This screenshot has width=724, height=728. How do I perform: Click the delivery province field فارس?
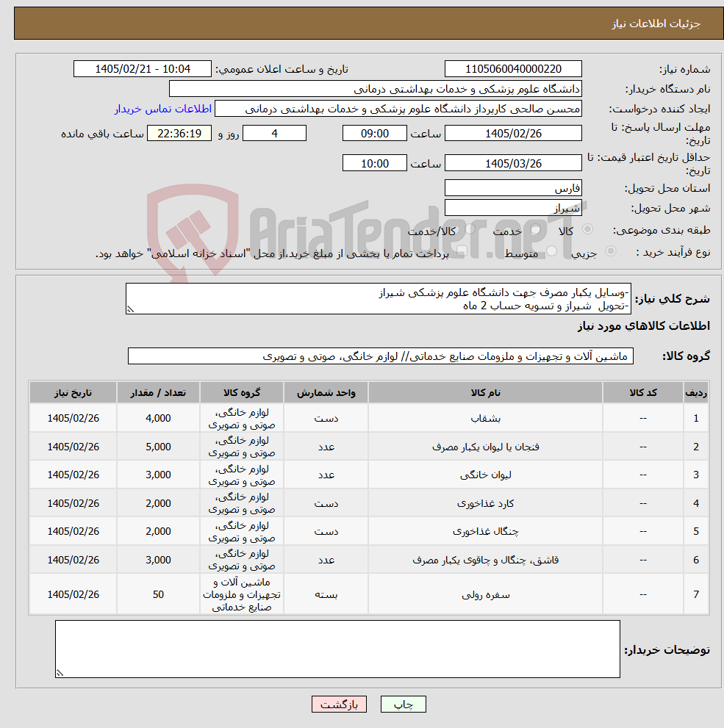(513, 188)
